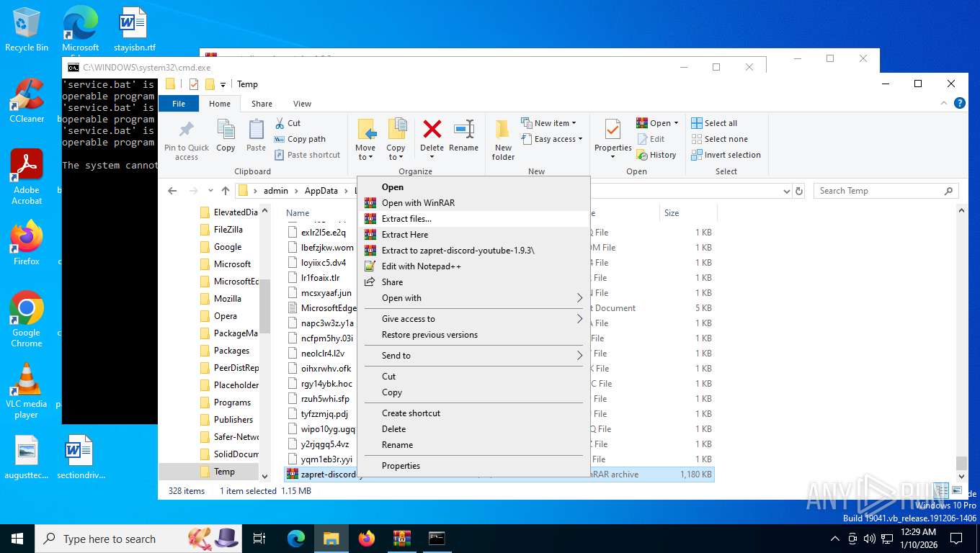Click AppData in the address breadcrumb
The width and height of the screenshot is (980, 553).
click(321, 191)
